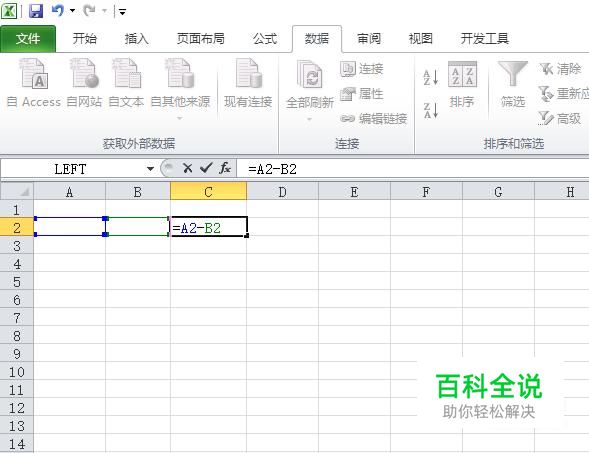This screenshot has height=453, width=589.
Task: Switch to the 插入 tab
Action: 137,39
